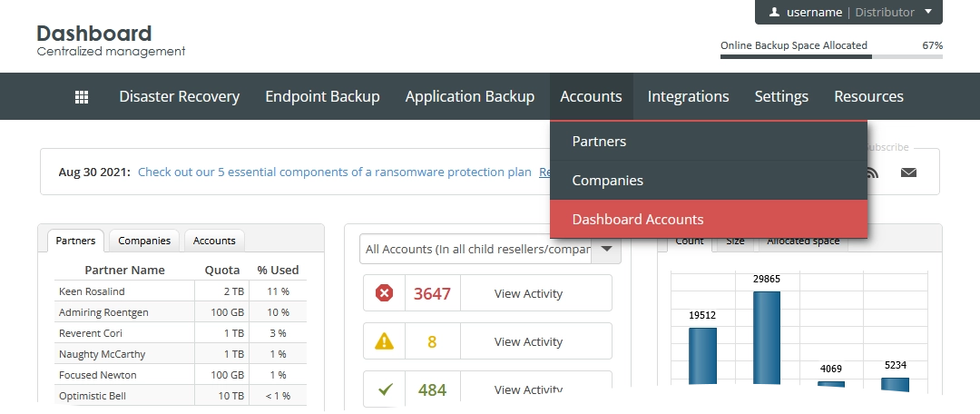
Task: Switch to the Partners tab
Action: pos(75,241)
